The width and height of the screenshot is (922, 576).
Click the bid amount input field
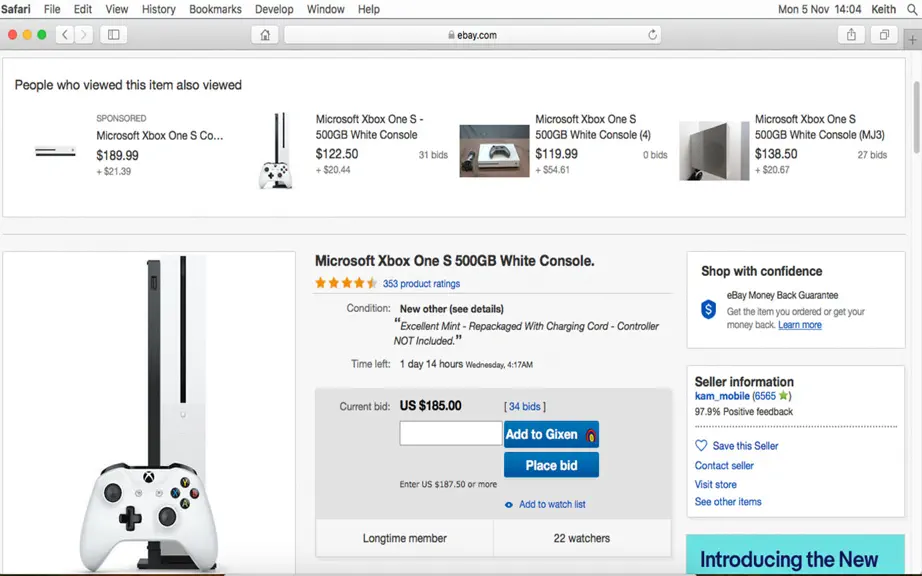450,433
